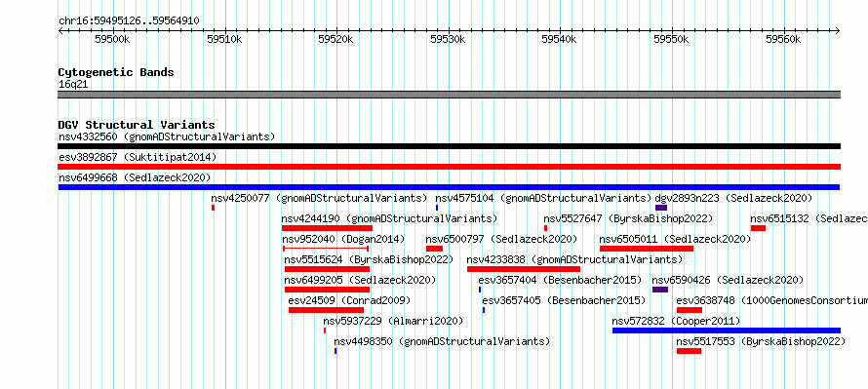Viewport: 868px width, 389px height.
Task: Select the red nsv6500797 bar
Action: coord(434,249)
